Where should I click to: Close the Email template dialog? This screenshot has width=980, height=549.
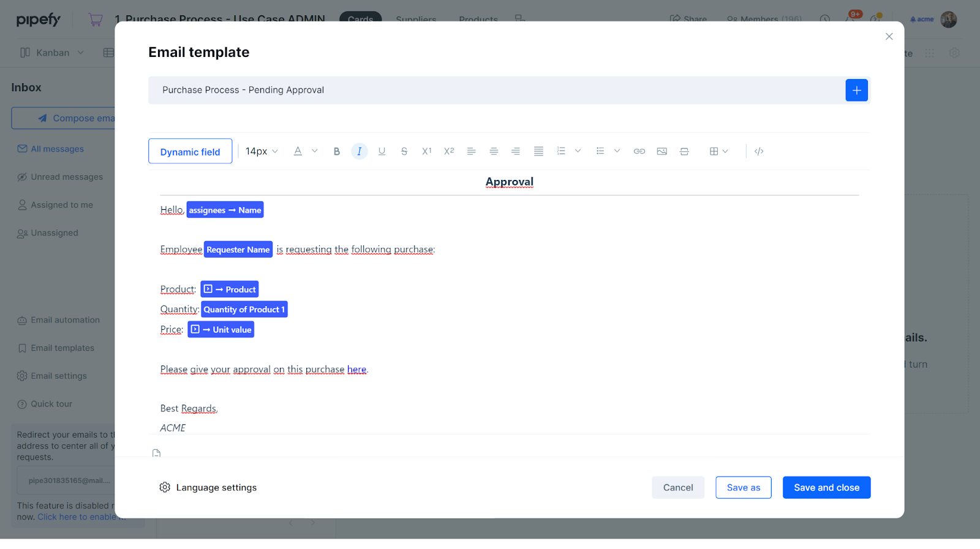click(x=889, y=37)
